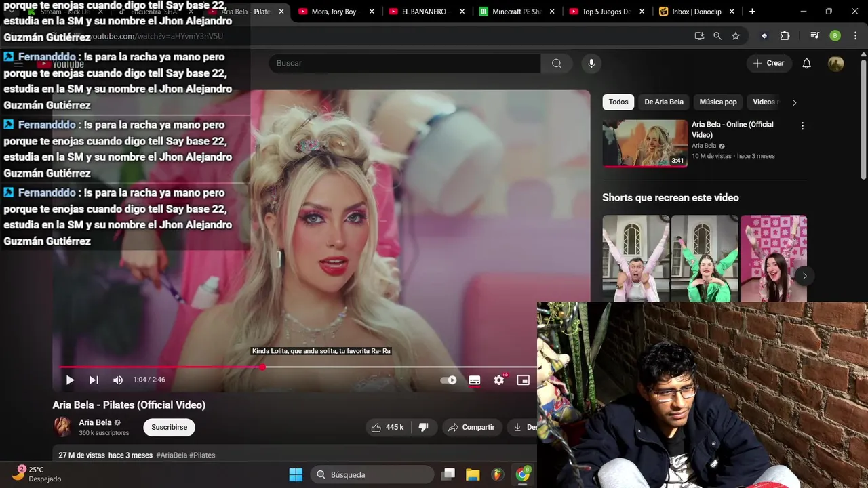The height and width of the screenshot is (488, 868).
Task: Open a new browser tab with plus
Action: [752, 12]
